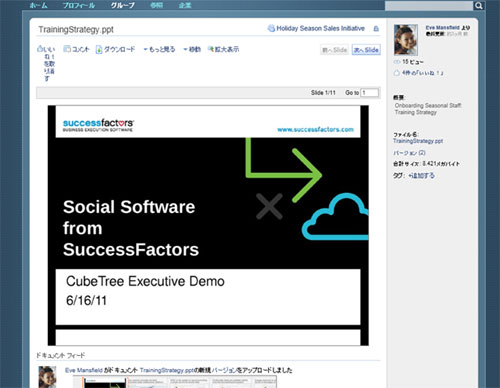
Task: Open the グループ tab
Action: click(123, 5)
